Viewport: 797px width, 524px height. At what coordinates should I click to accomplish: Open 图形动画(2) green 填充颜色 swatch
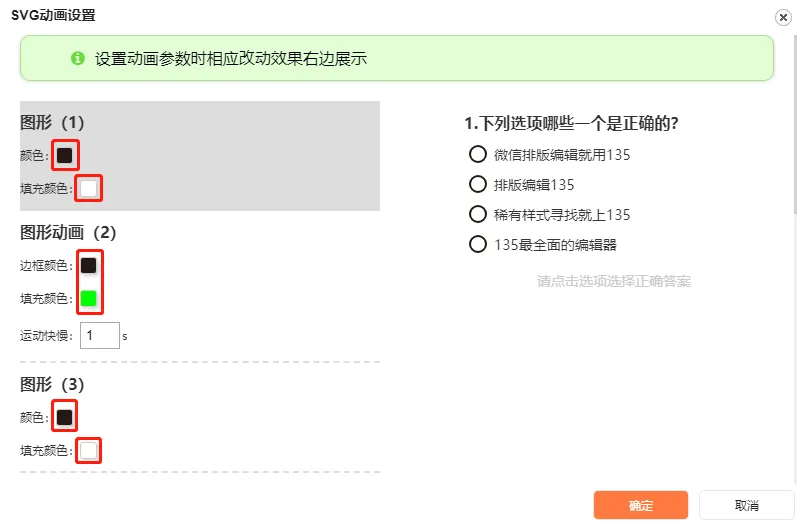click(x=88, y=297)
